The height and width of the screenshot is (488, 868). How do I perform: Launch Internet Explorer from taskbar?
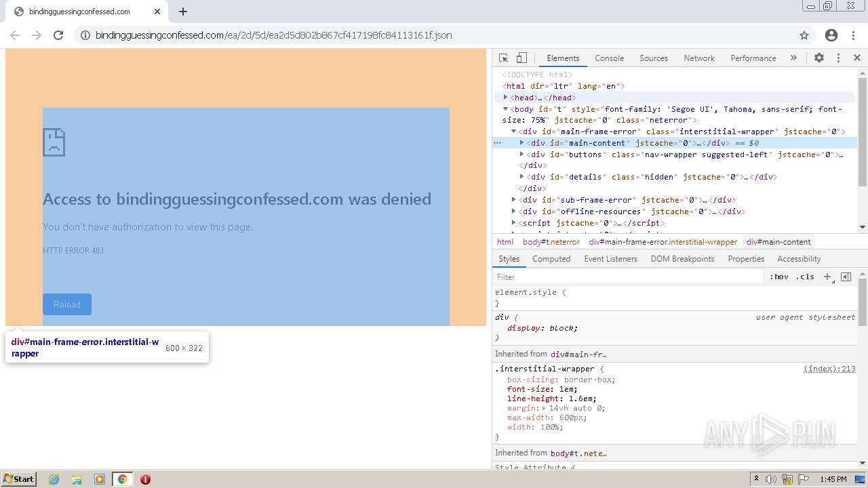point(54,479)
